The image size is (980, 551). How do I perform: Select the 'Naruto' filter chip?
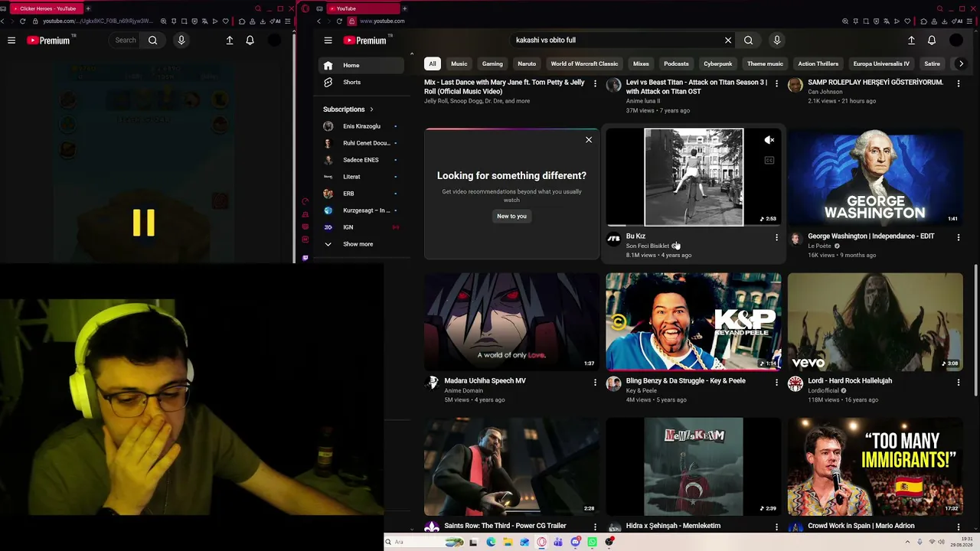point(527,64)
